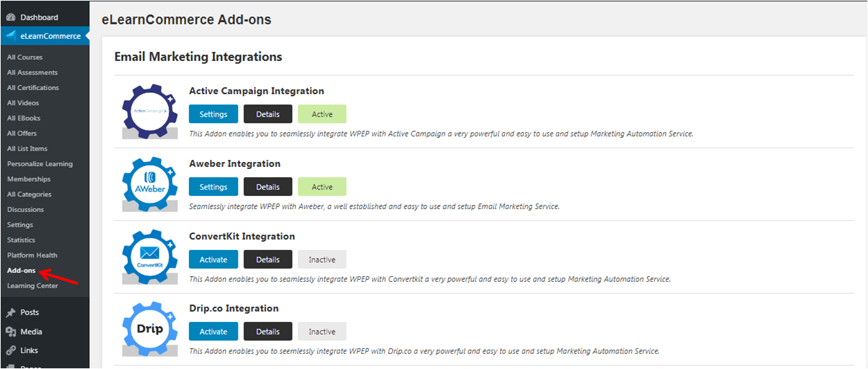Click Active status for Aweber
The image size is (868, 369).
click(322, 187)
